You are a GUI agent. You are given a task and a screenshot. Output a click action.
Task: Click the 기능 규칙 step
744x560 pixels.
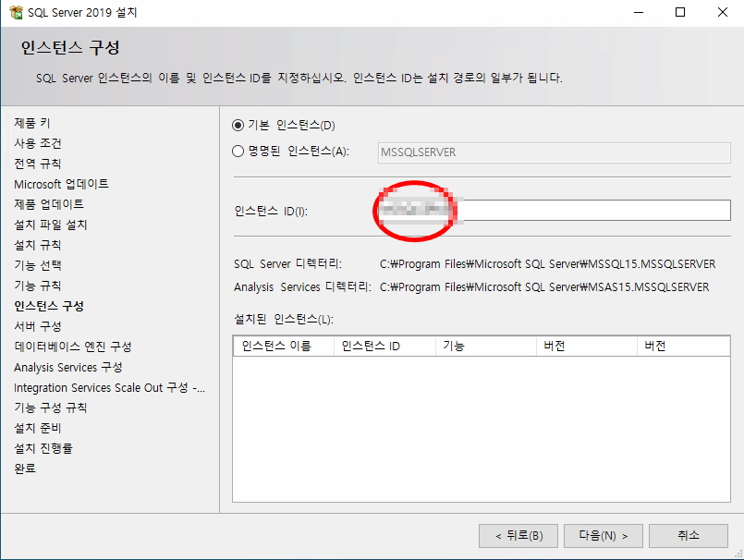pos(38,286)
